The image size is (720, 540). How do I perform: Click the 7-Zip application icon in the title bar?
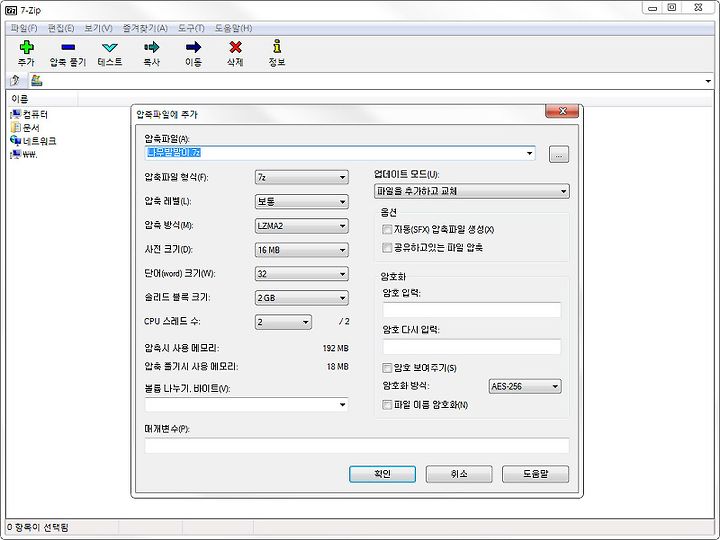point(11,10)
